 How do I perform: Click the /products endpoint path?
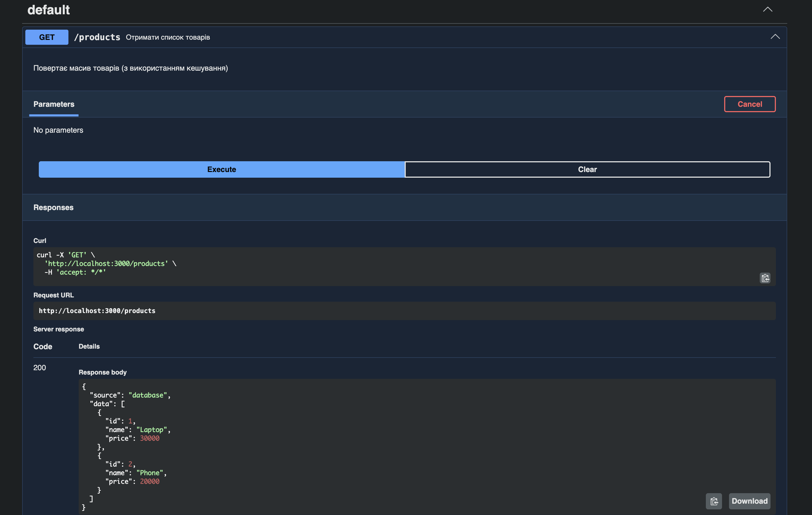97,37
